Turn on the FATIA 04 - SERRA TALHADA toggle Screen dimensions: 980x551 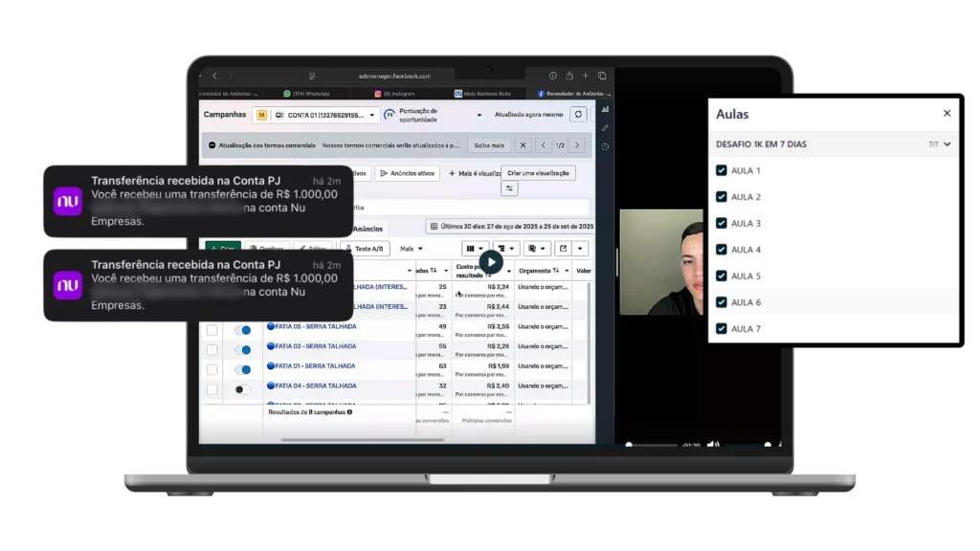242,389
